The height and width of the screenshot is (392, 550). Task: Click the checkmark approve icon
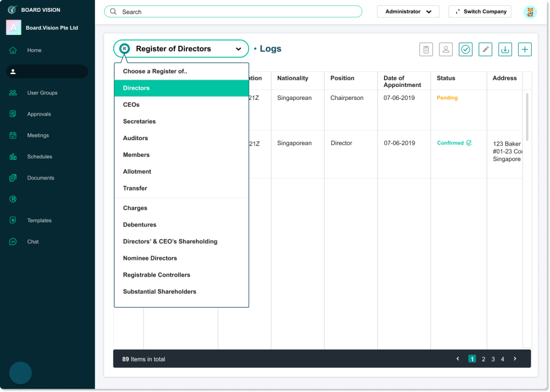(466, 49)
